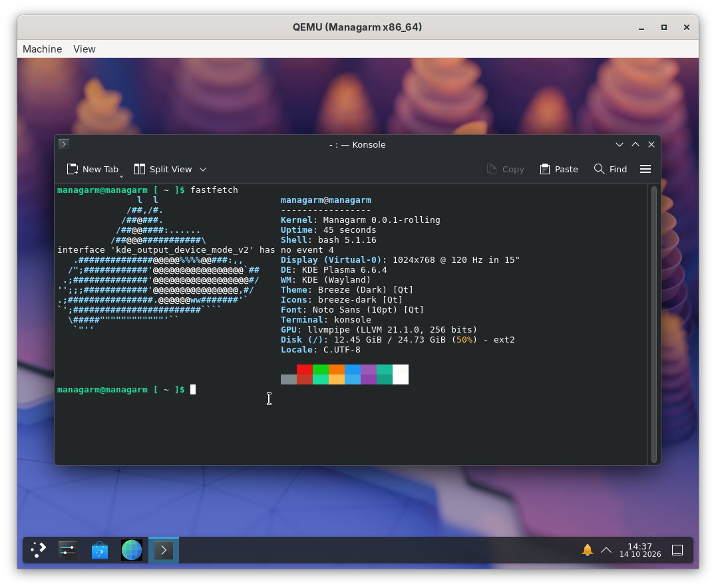Click the 'Display (Virtual-0)' line
Screen dimensions: 716x588
(400, 260)
